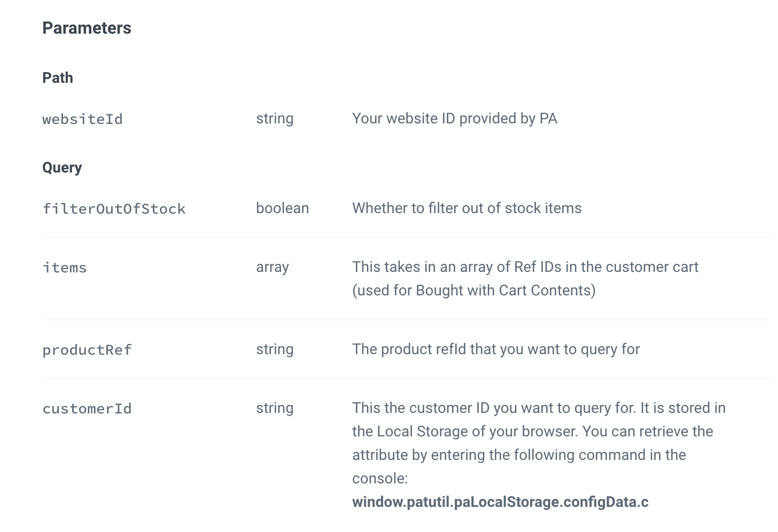
Task: Select the items parameter name
Action: (64, 268)
